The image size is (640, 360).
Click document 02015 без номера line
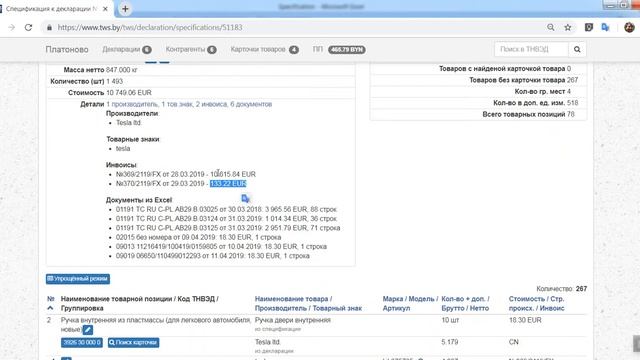pyautogui.click(x=198, y=237)
